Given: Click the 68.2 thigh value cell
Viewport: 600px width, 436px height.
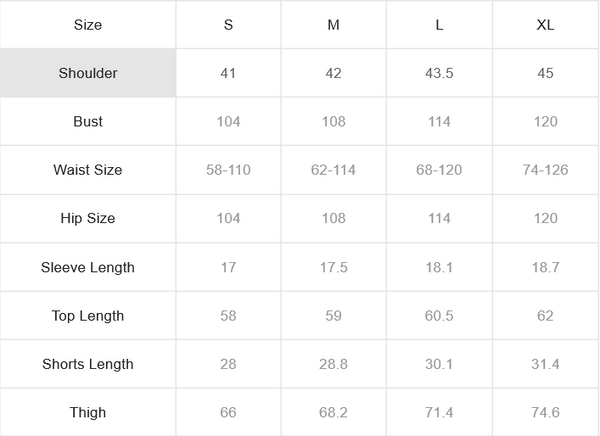Looking at the screenshot, I should (x=333, y=412).
